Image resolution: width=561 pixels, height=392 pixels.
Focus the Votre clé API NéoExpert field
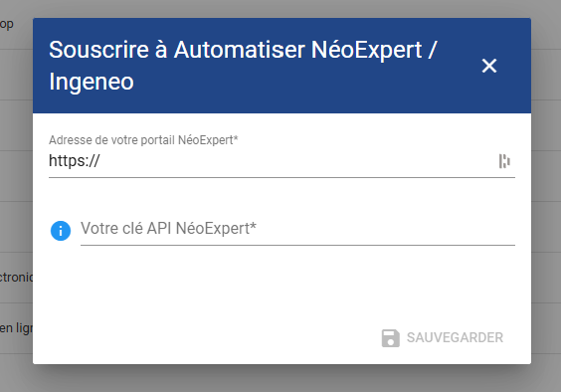point(297,229)
